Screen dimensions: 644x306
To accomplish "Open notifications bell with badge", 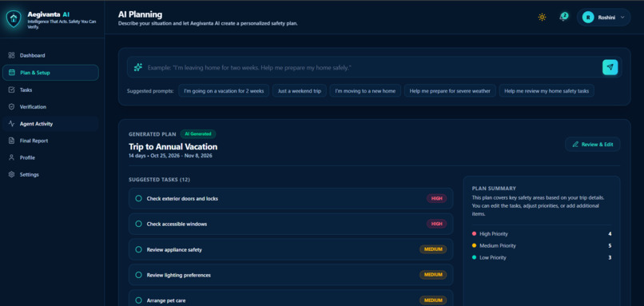I will (x=563, y=18).
